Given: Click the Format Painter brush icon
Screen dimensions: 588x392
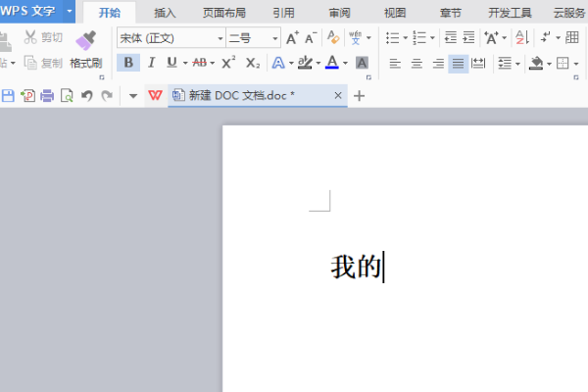Looking at the screenshot, I should tap(86, 40).
